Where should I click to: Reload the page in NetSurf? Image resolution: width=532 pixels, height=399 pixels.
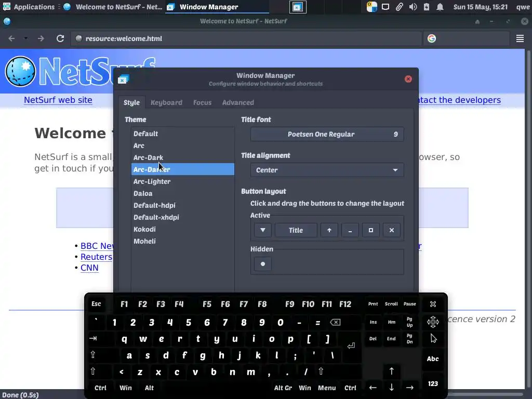click(60, 38)
